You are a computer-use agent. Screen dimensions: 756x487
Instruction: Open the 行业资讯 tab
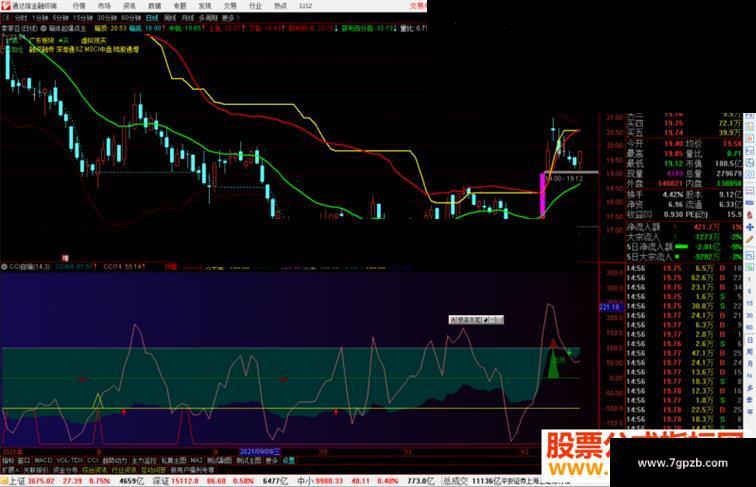click(x=124, y=470)
